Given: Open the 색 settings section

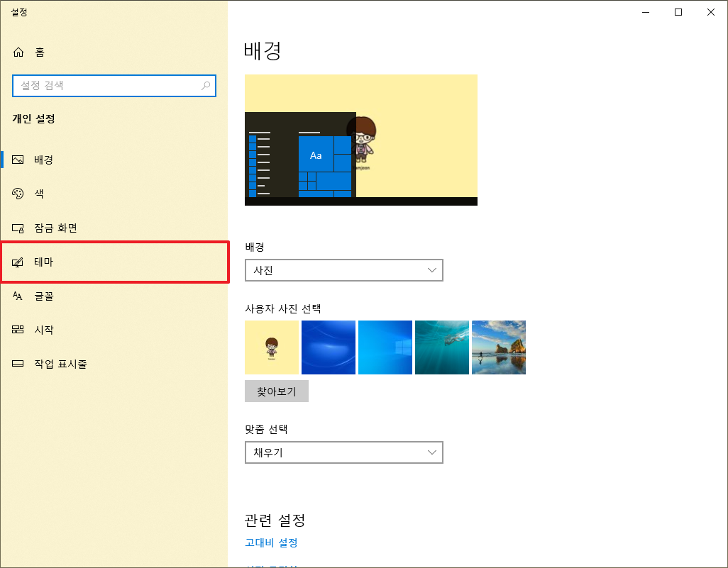Looking at the screenshot, I should (x=114, y=194).
